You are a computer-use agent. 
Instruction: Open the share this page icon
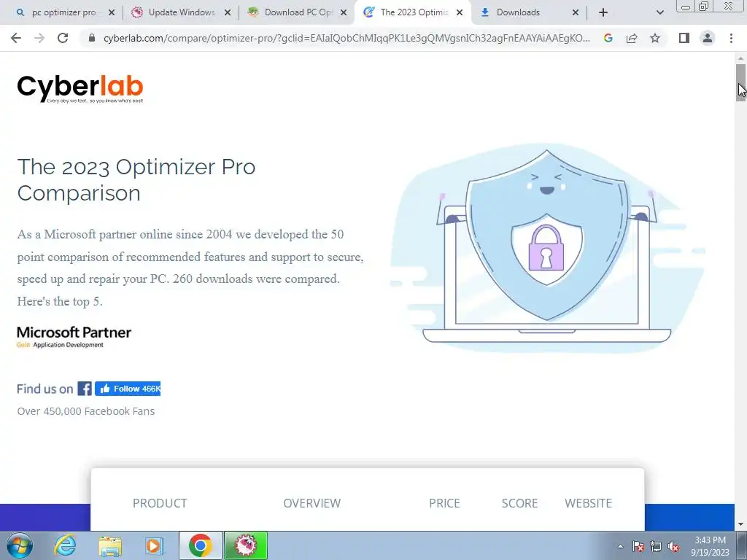(632, 38)
